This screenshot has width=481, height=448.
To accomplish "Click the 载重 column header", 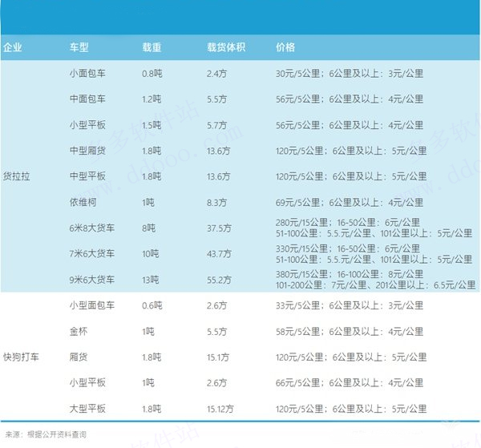I will tap(152, 47).
